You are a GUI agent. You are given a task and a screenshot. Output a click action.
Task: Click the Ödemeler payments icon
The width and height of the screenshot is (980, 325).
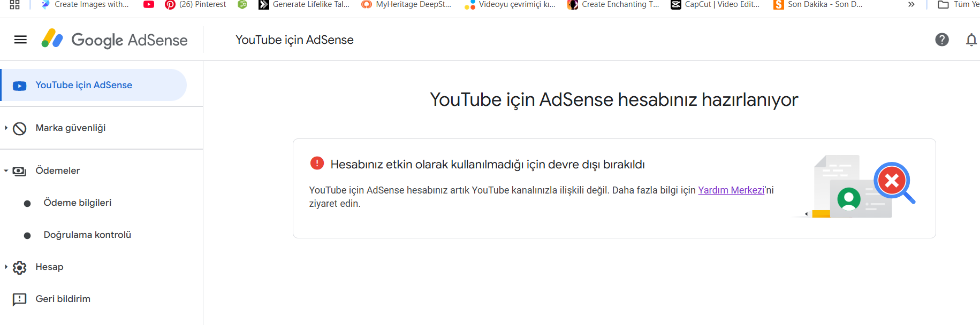(x=19, y=171)
